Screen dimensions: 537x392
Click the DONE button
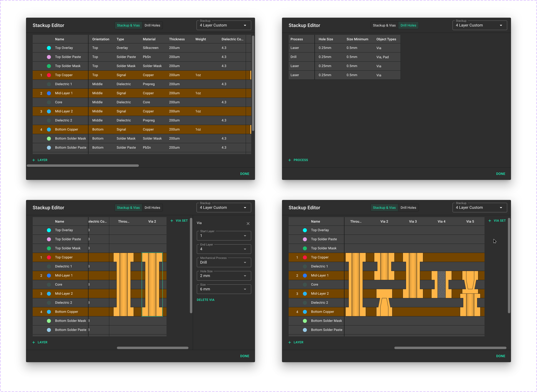tap(245, 174)
